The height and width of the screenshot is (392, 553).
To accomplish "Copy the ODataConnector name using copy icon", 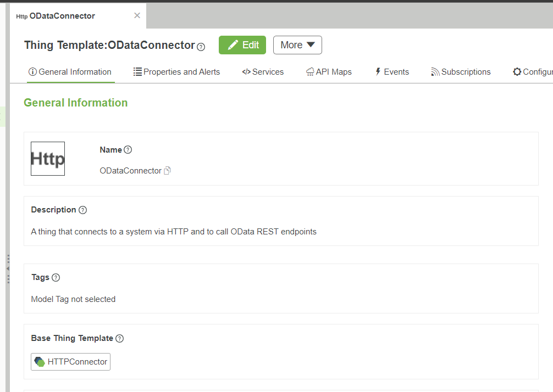I will click(x=167, y=171).
